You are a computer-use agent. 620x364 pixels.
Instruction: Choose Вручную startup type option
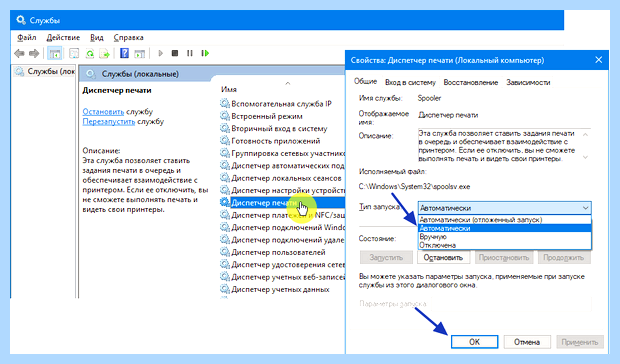click(505, 237)
